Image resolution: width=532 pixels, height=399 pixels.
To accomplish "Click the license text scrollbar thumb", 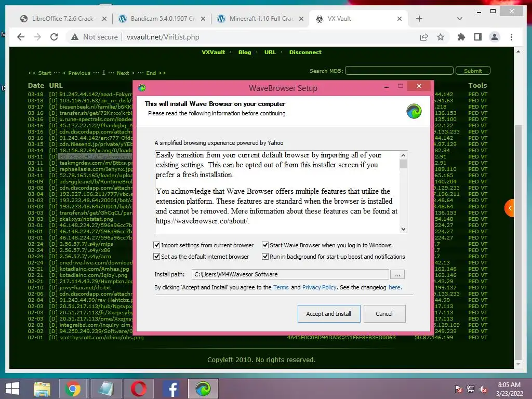I will coord(403,164).
